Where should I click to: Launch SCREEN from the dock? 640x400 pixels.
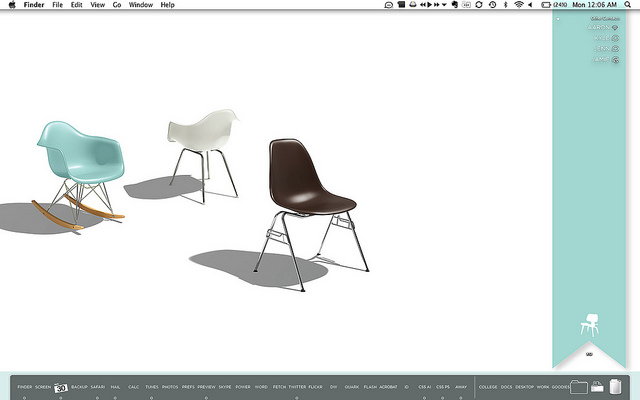43,387
